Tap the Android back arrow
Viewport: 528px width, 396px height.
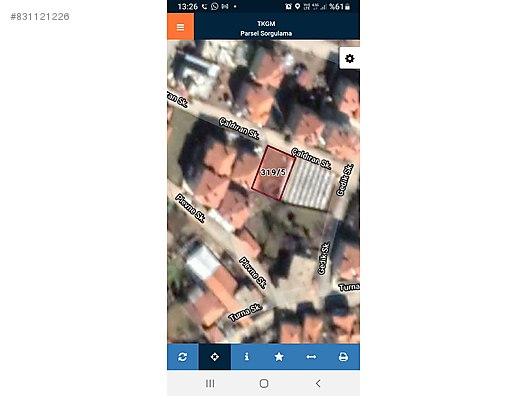click(318, 383)
